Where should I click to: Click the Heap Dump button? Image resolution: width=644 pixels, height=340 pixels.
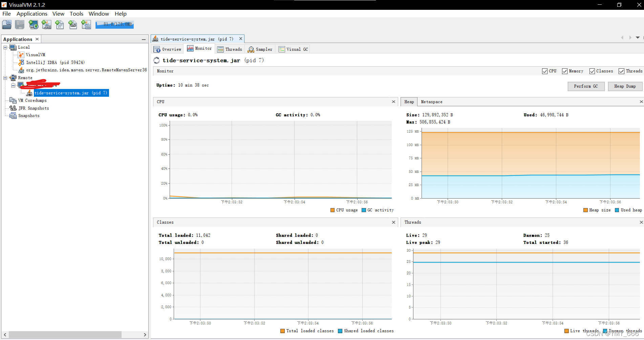625,86
